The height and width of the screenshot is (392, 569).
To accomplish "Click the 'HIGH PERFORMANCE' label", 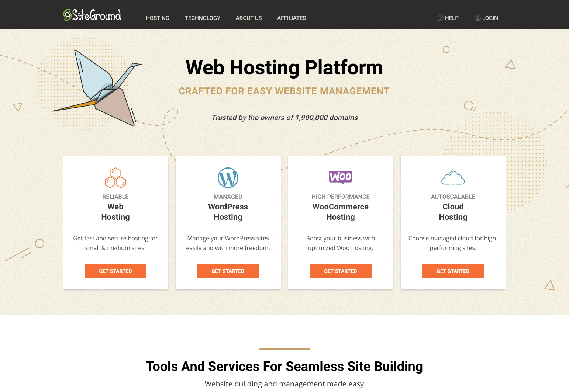I will point(341,197).
